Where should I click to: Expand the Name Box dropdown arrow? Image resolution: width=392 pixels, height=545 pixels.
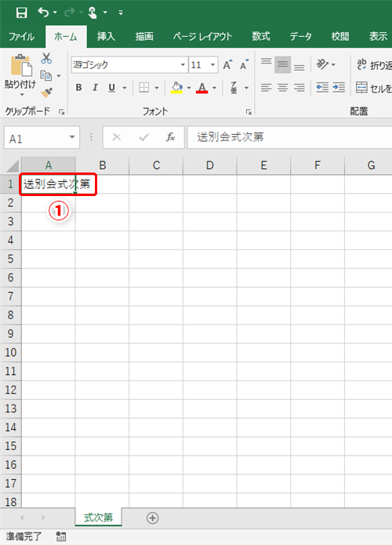pyautogui.click(x=72, y=137)
